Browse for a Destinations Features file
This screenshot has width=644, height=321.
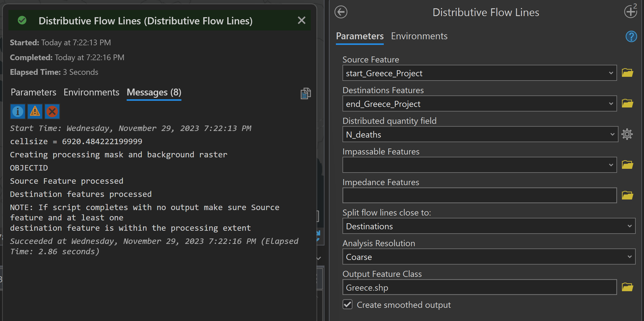tap(627, 103)
